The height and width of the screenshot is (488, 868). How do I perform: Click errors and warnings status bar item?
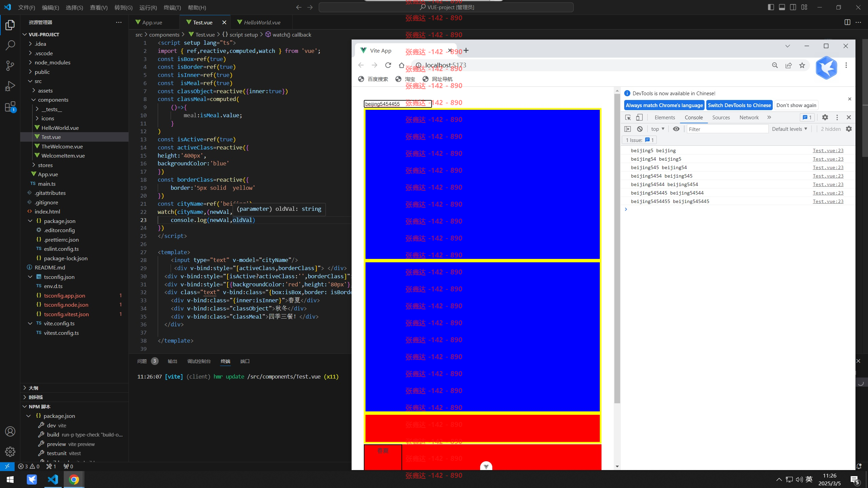point(29,466)
